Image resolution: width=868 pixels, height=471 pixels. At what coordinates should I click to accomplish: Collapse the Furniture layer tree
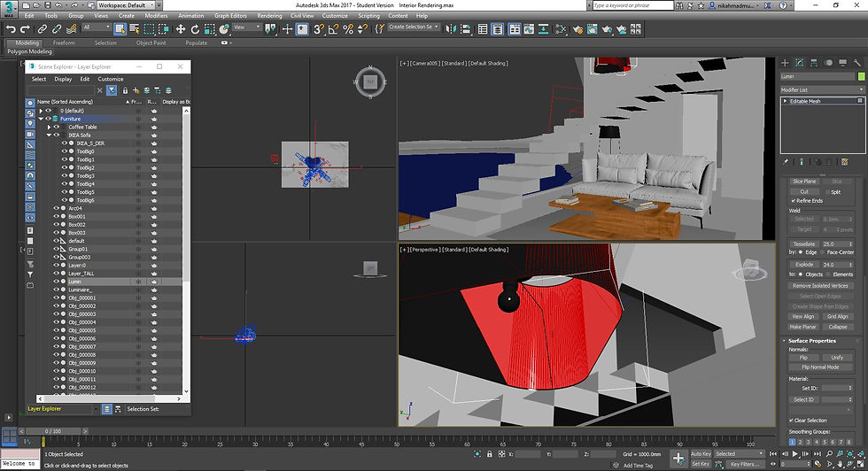coord(41,119)
